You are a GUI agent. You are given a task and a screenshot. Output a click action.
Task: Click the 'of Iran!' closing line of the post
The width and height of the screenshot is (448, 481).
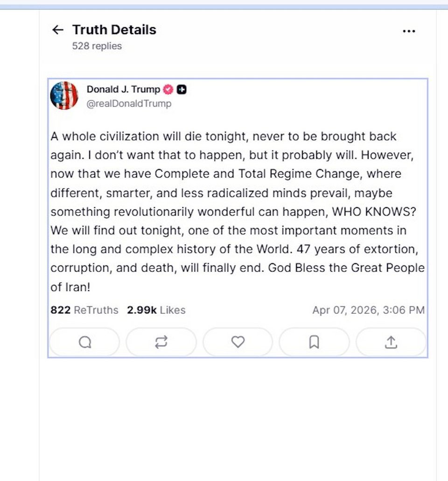pos(70,287)
